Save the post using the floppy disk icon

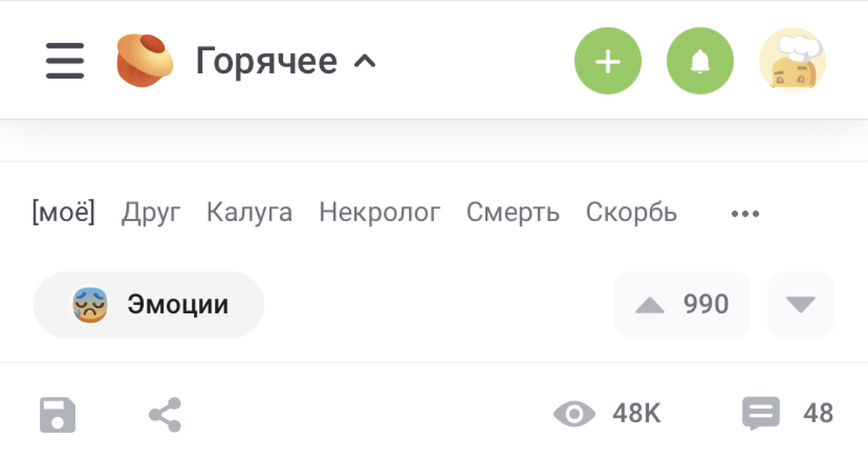click(57, 413)
